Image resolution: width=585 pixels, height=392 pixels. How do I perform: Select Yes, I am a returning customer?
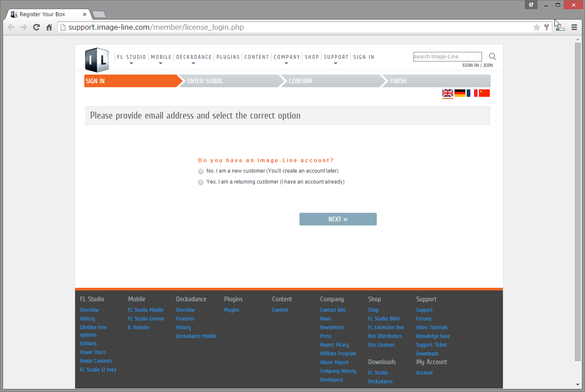[201, 182]
